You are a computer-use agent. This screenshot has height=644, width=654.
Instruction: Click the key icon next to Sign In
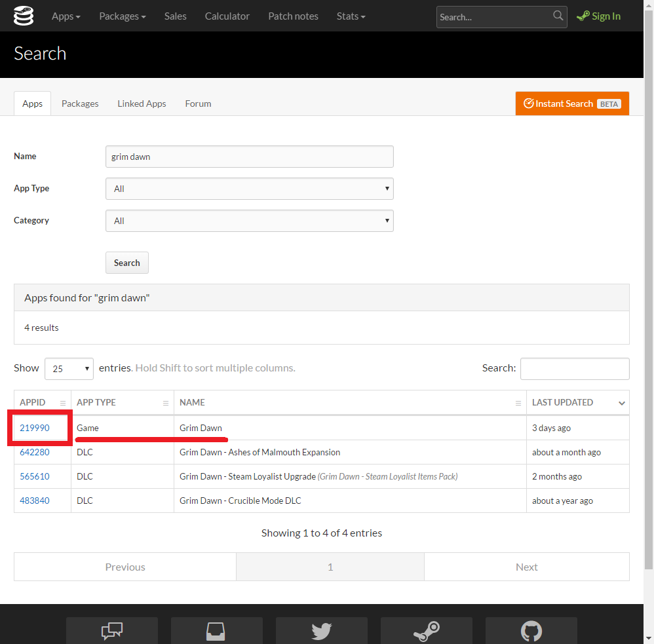click(x=582, y=16)
